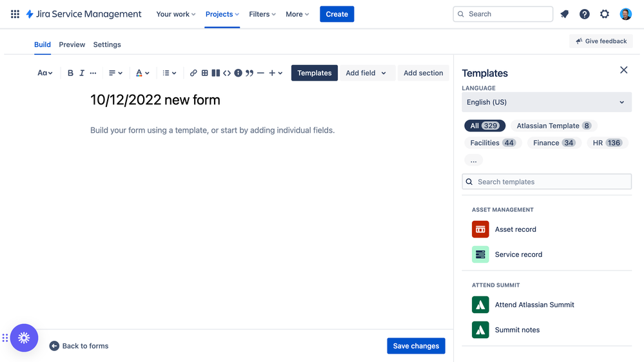
Task: Open the app switcher grid icon
Action: pyautogui.click(x=15, y=14)
